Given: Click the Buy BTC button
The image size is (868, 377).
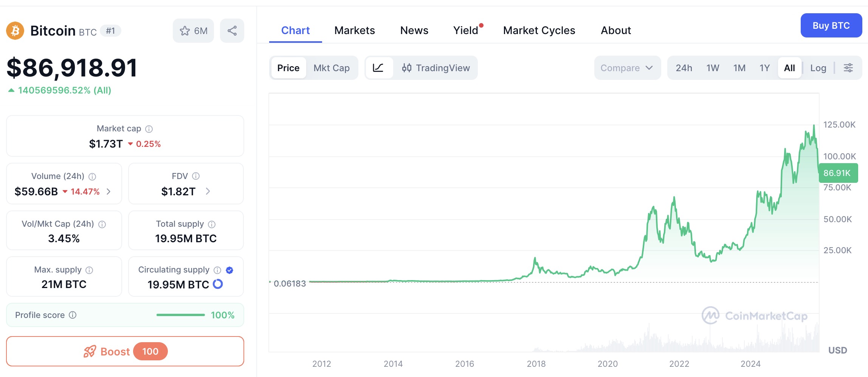Looking at the screenshot, I should 831,25.
